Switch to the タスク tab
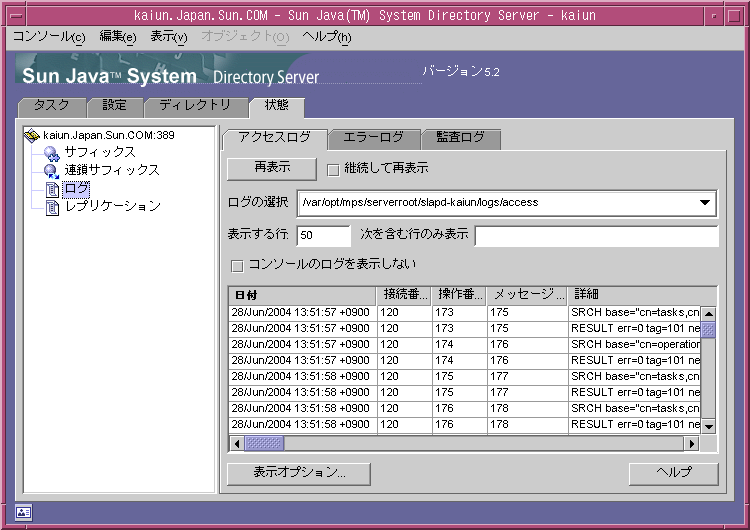The image size is (750, 530). coord(51,106)
